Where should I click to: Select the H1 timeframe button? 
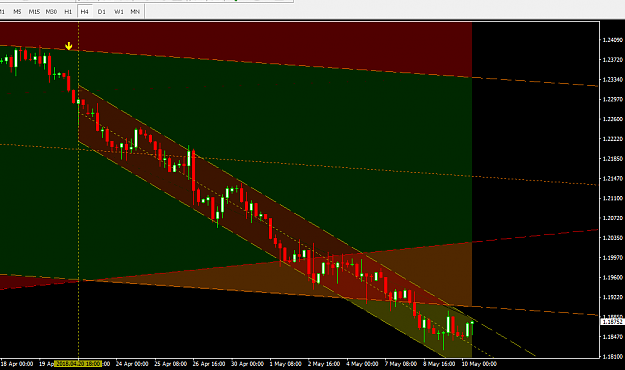[x=68, y=12]
